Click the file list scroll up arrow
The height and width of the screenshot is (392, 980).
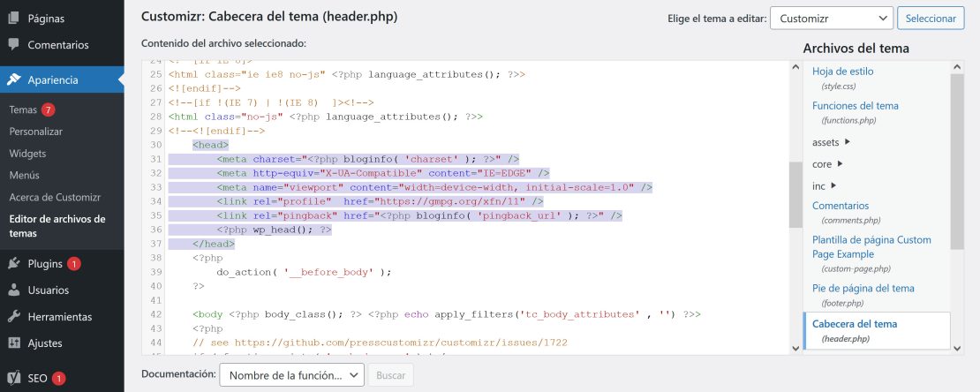pyautogui.click(x=958, y=66)
